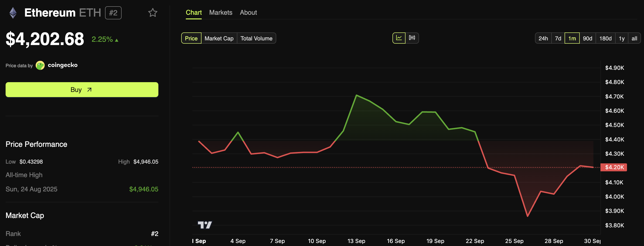Select the Price data toggle
644x246 pixels.
(191, 38)
